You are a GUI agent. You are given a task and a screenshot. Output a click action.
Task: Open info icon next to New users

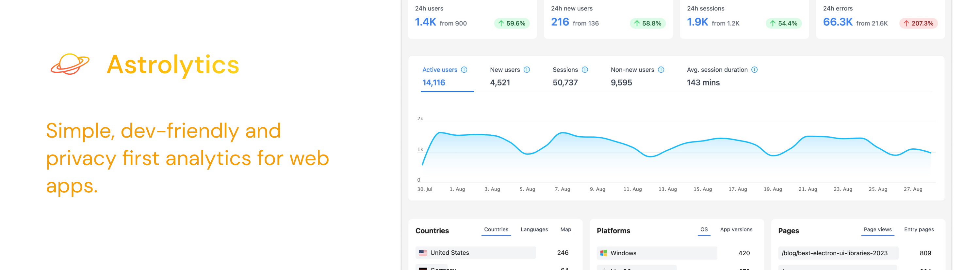527,70
